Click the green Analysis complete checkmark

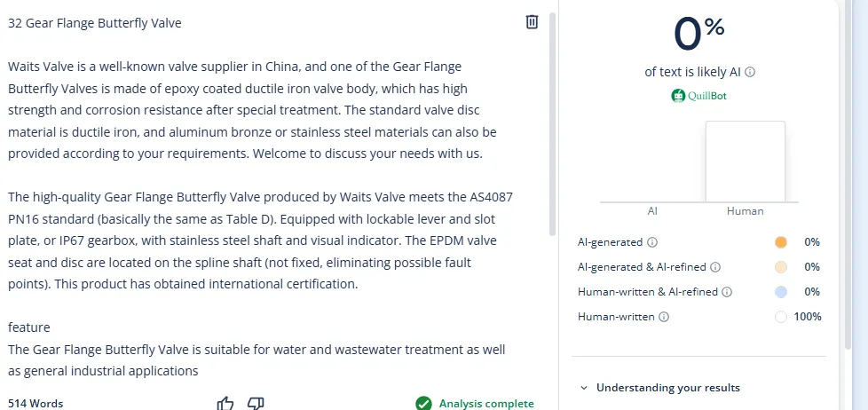tap(423, 403)
